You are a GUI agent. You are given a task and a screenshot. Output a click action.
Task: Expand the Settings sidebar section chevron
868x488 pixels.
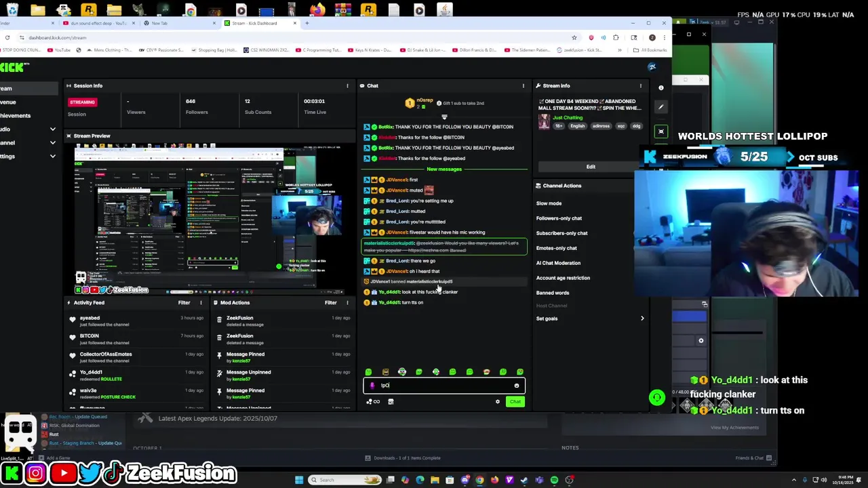[52, 156]
